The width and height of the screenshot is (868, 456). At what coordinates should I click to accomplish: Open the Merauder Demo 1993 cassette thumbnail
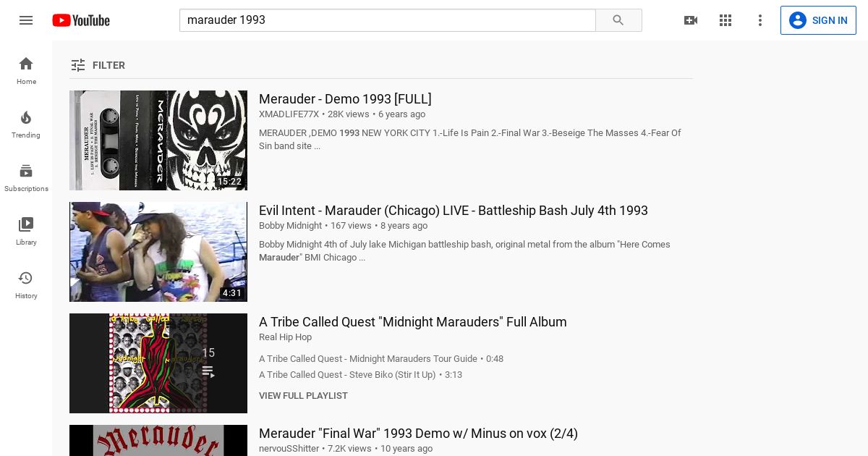pyautogui.click(x=158, y=140)
